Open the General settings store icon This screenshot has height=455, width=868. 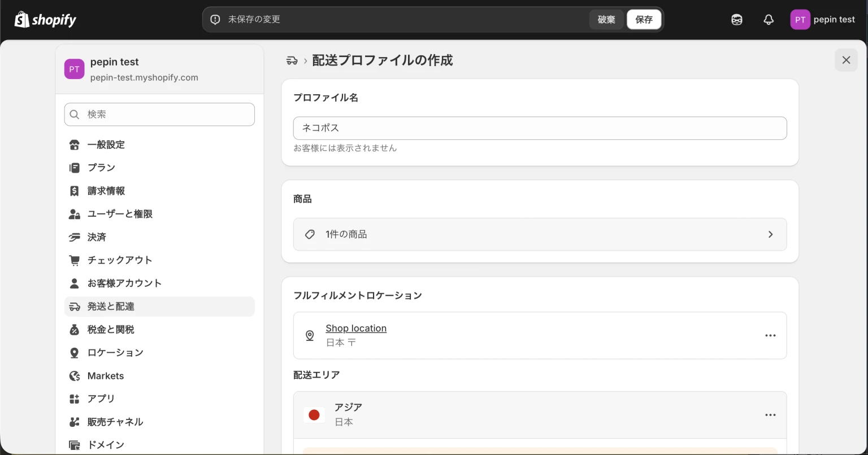74,145
